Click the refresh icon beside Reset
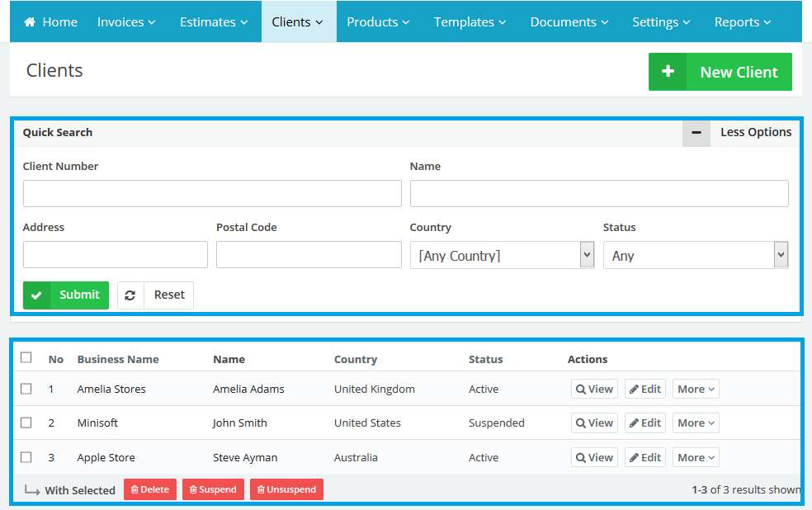 click(130, 295)
